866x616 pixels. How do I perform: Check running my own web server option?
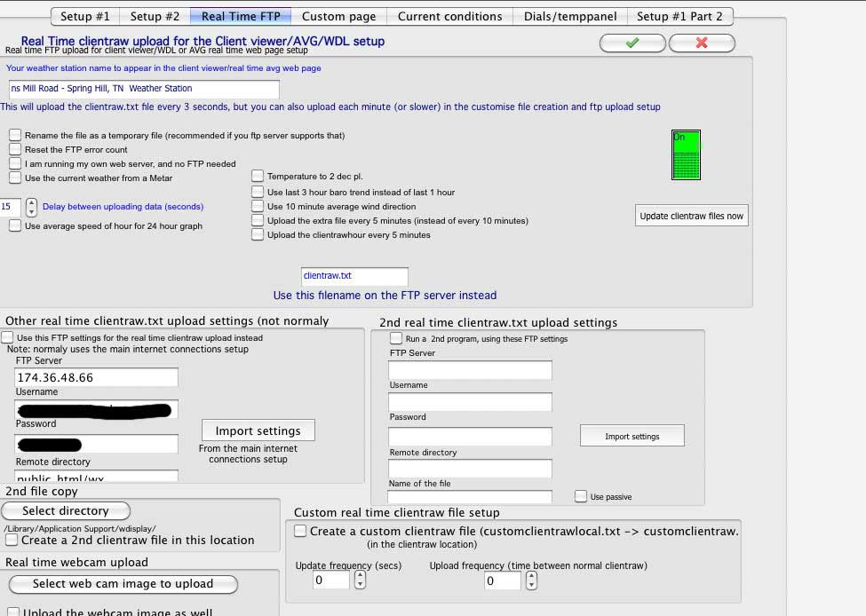[15, 163]
